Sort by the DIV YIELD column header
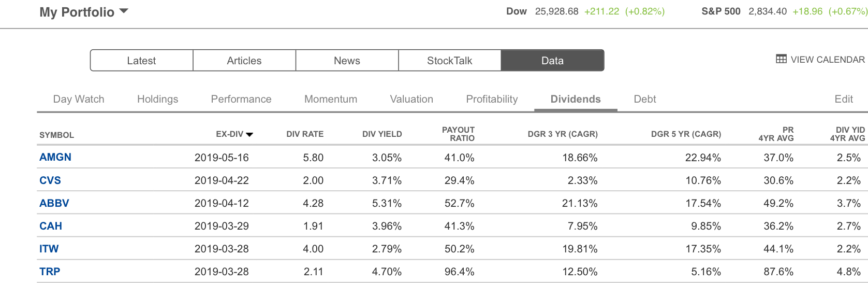This screenshot has height=283, width=868. pyautogui.click(x=382, y=134)
